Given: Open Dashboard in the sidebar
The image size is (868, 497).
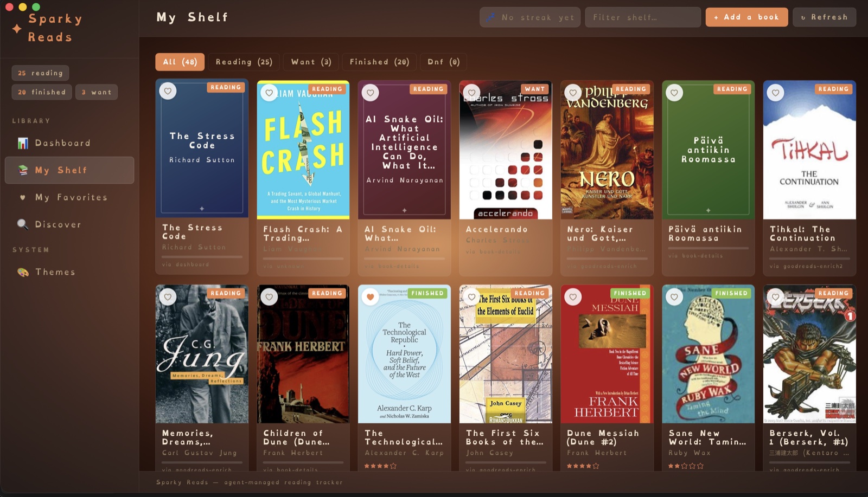Looking at the screenshot, I should click(69, 143).
